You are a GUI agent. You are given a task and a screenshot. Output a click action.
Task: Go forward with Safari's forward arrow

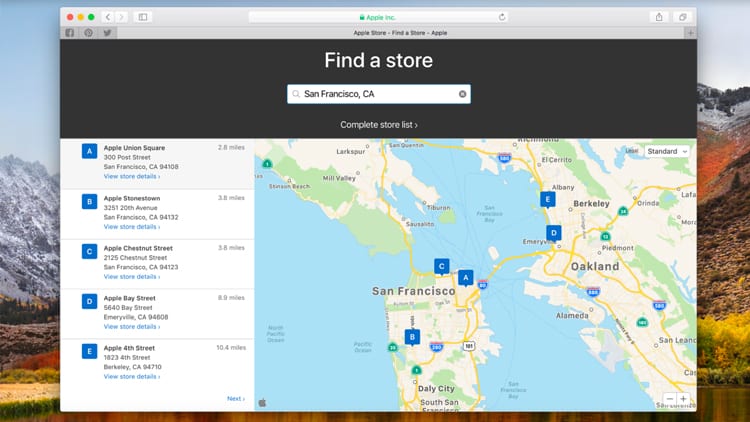point(121,17)
